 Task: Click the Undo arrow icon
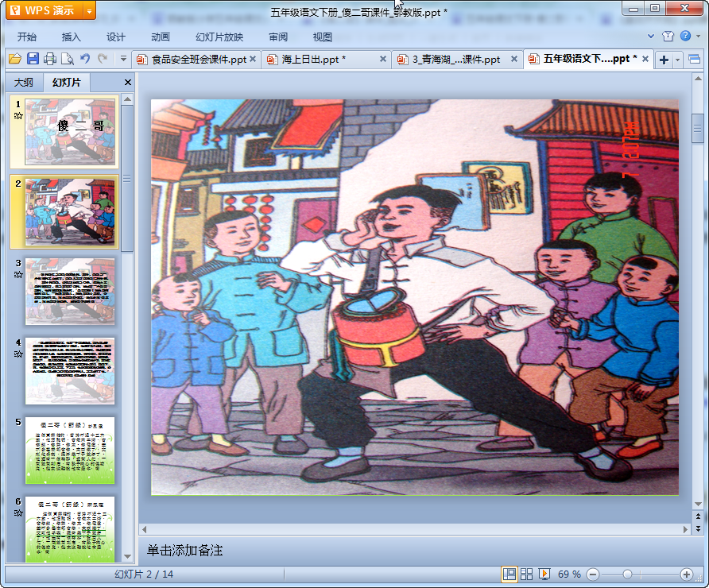85,59
